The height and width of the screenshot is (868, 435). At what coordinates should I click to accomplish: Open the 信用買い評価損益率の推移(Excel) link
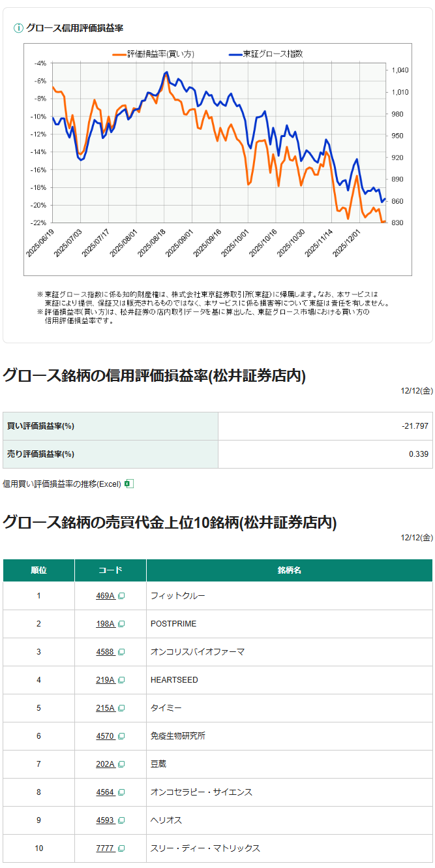[62, 484]
